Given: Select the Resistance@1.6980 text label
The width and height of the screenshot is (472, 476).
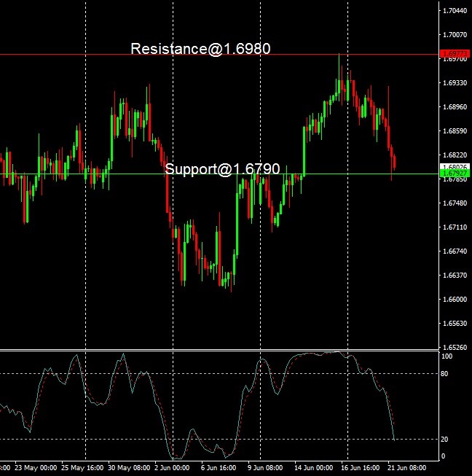Looking at the screenshot, I should (200, 49).
